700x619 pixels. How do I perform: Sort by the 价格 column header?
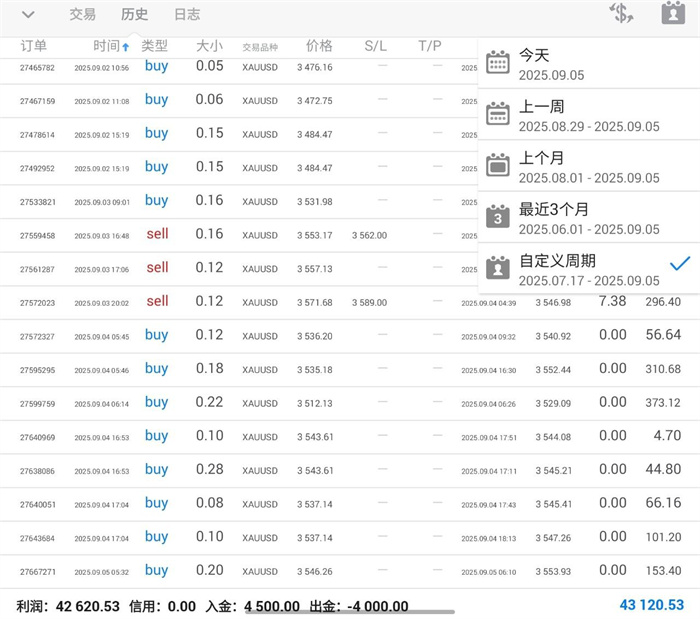[319, 46]
